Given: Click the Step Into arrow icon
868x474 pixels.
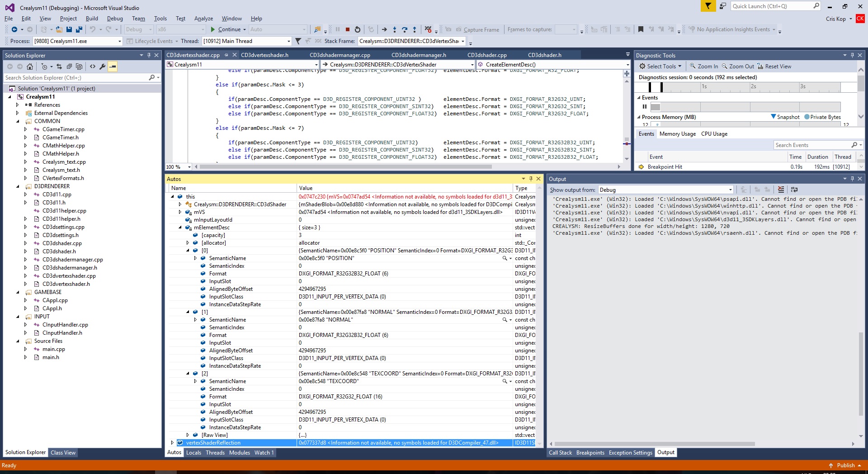Looking at the screenshot, I should coord(395,29).
